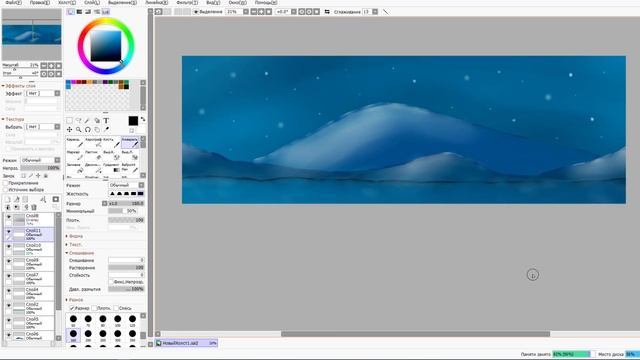Toggle the Размер pressure checkbox
Image resolution: width=640 pixels, height=360 pixels.
pos(72,308)
